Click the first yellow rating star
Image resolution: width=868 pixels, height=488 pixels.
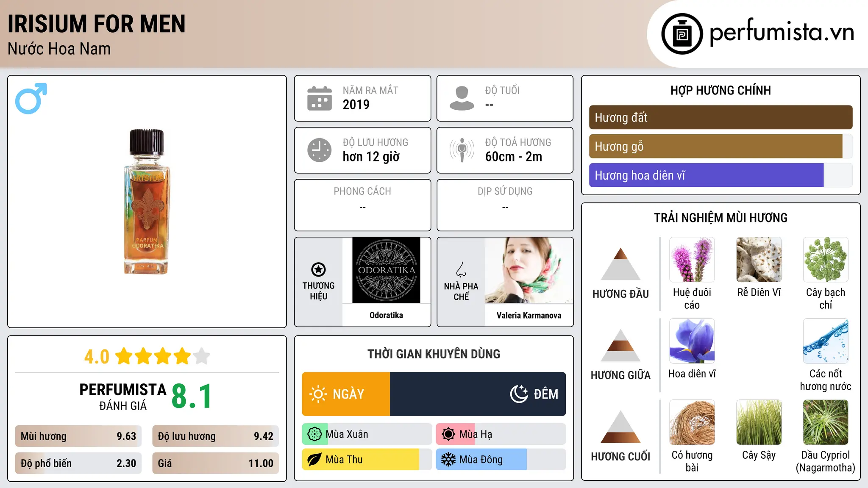tap(124, 356)
